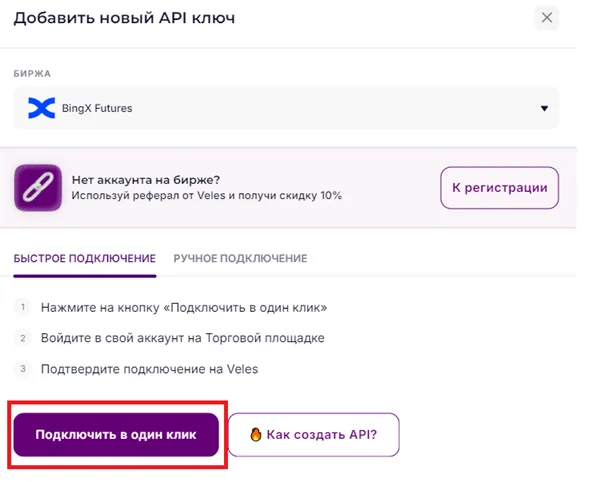Click the purple chain link icon
608x482 pixels.
(x=37, y=187)
